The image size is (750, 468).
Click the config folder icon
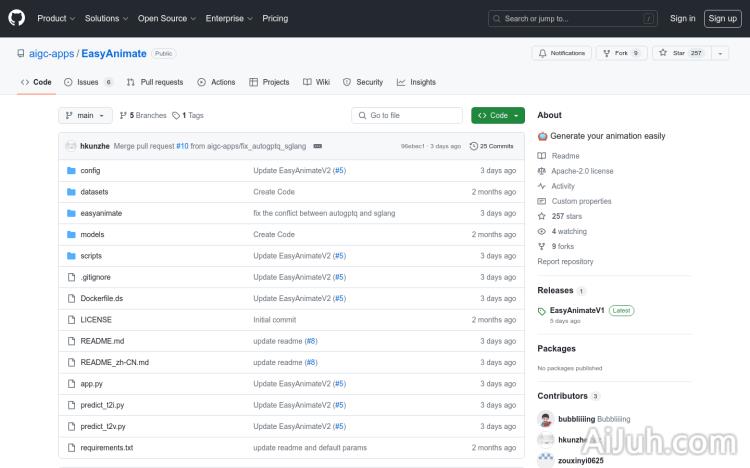click(71, 171)
